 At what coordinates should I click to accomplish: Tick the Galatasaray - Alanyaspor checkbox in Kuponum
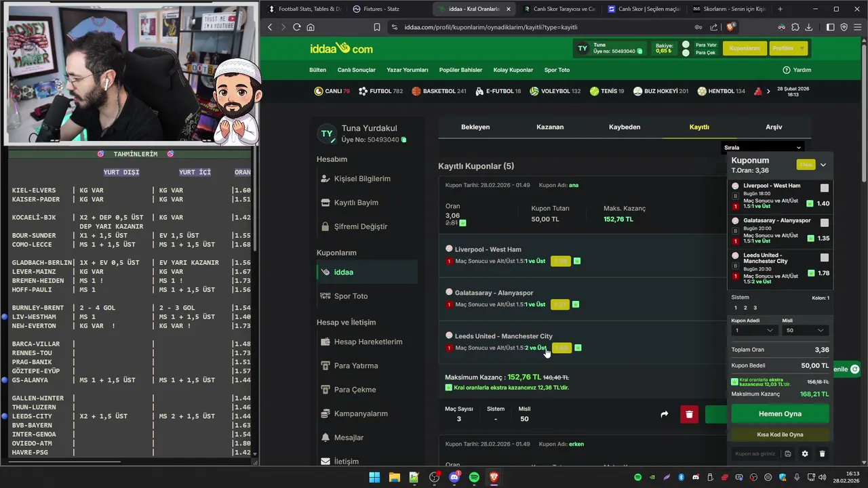point(825,222)
